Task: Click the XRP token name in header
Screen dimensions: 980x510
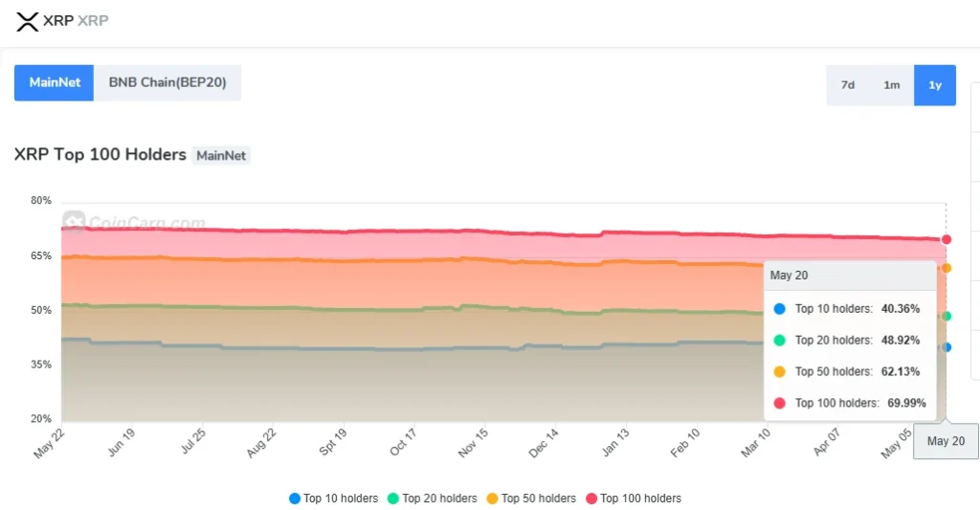Action: click(x=58, y=21)
